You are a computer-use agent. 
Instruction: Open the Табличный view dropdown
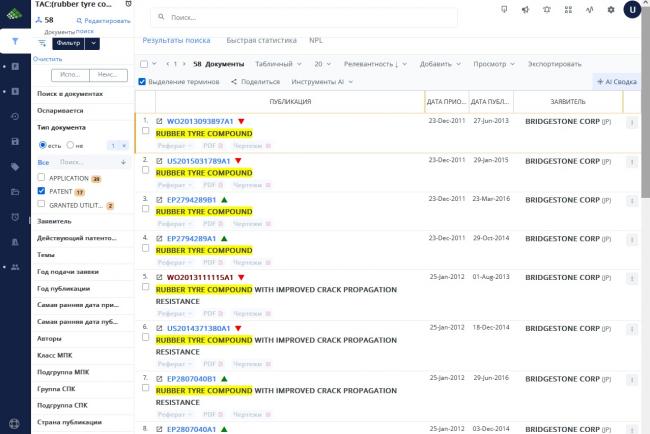tap(262, 63)
